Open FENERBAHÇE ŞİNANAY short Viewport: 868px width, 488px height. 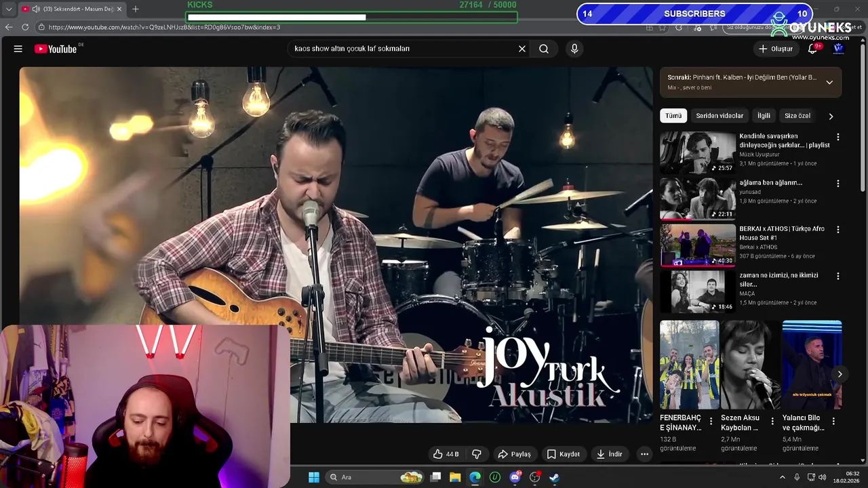click(689, 365)
